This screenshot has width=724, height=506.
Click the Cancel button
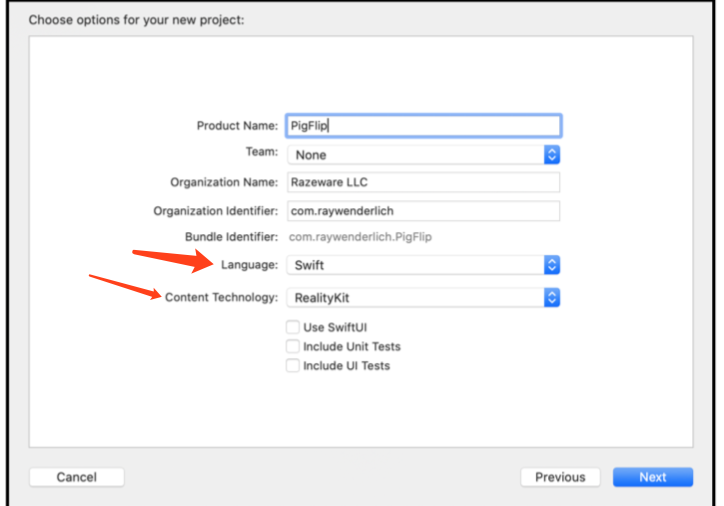(x=77, y=477)
